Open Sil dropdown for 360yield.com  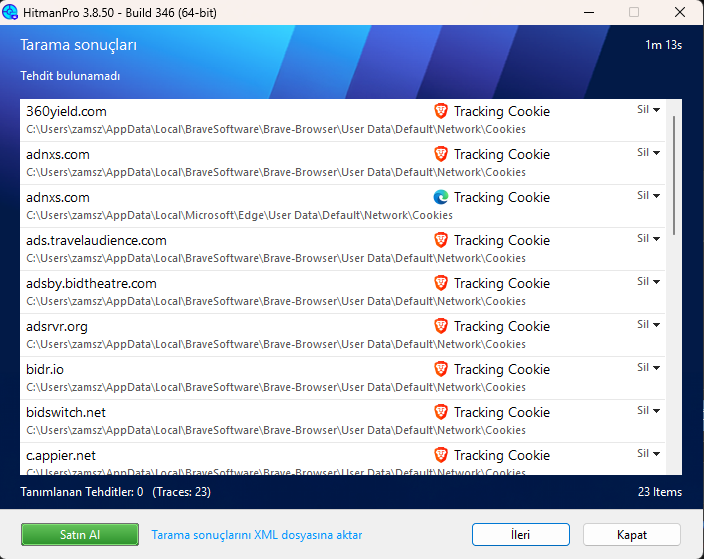pyautogui.click(x=648, y=110)
